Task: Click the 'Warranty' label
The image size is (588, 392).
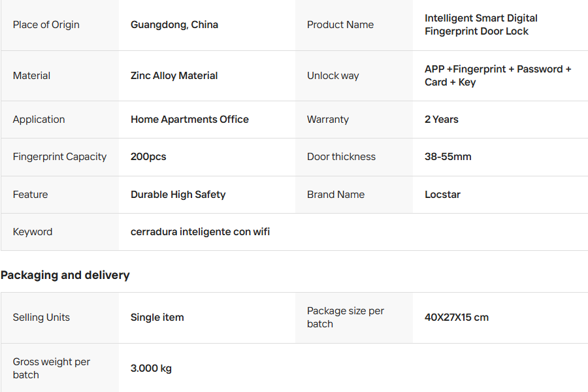Action: [x=328, y=120]
